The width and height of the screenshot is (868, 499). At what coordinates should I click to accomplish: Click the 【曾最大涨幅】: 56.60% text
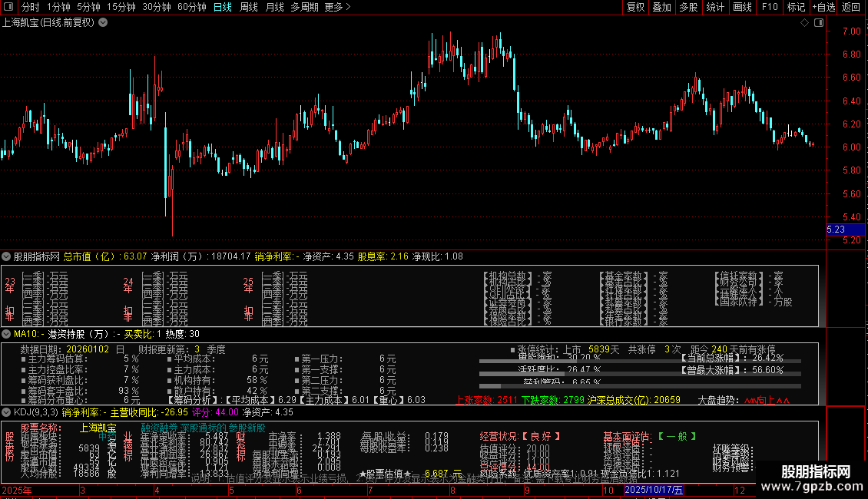732,370
